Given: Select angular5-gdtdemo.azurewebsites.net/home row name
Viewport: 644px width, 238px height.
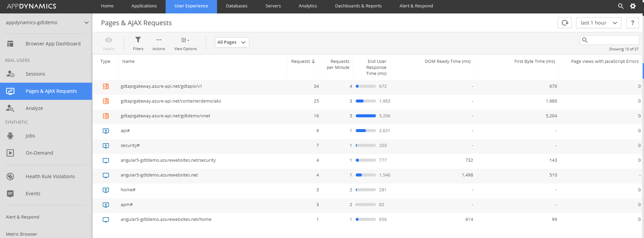Looking at the screenshot, I should coord(166,220).
